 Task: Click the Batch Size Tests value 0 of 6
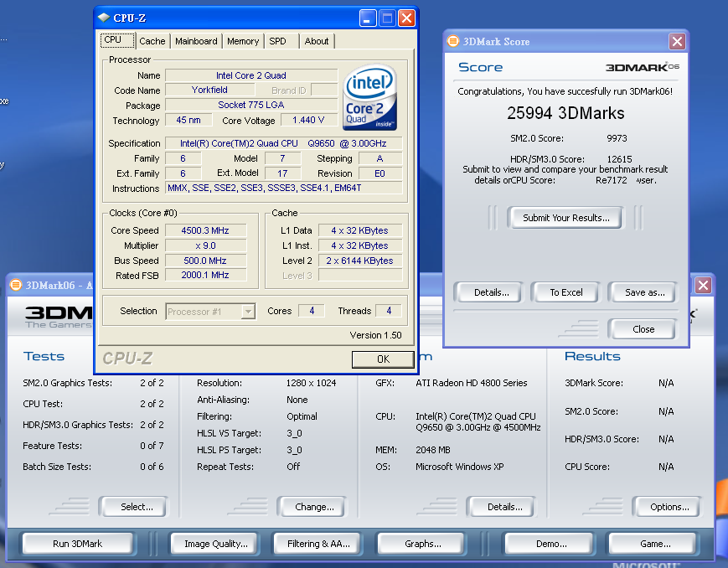tap(152, 467)
